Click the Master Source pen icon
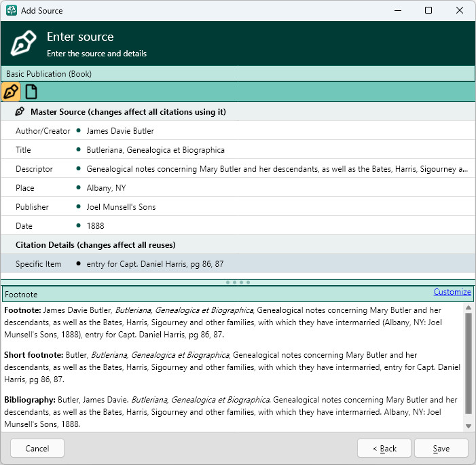Viewport: 476px width, 465px height. 20,112
